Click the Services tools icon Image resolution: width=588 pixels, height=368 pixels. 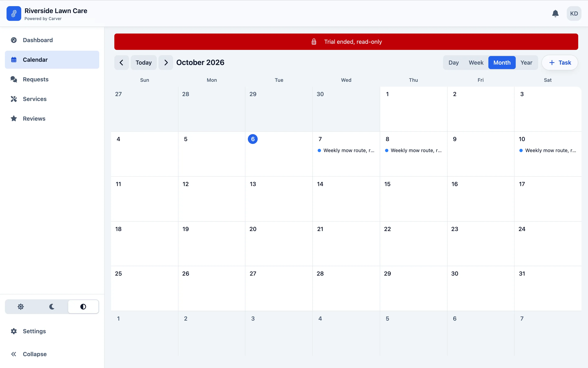click(14, 99)
